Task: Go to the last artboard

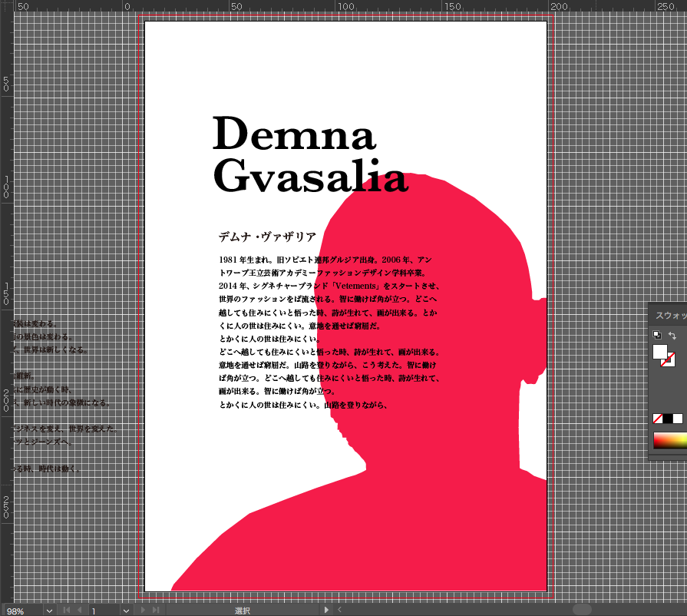Action: click(156, 610)
